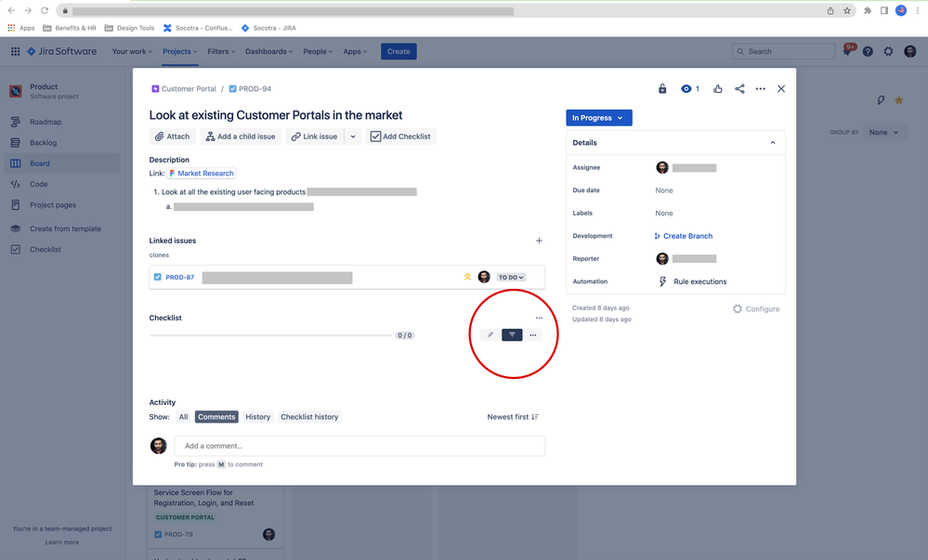Open the In Progress status dropdown
Image resolution: width=928 pixels, height=560 pixels.
599,118
